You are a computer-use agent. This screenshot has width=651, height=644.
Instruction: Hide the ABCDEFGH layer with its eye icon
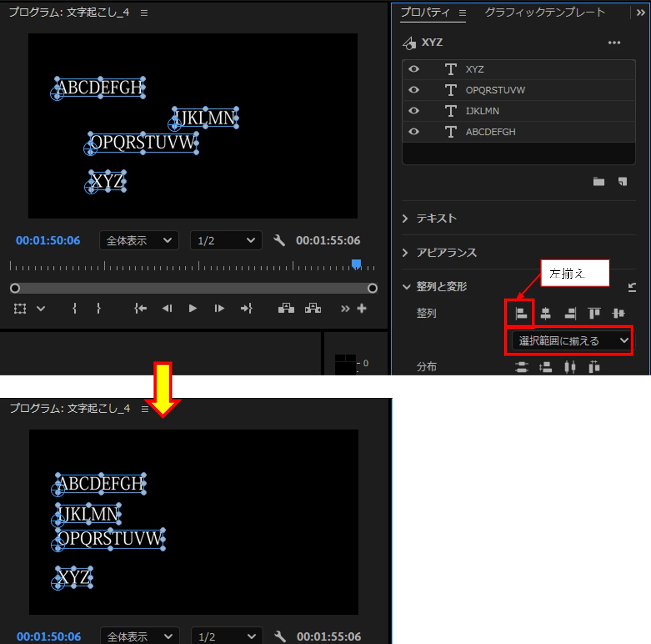[x=414, y=131]
